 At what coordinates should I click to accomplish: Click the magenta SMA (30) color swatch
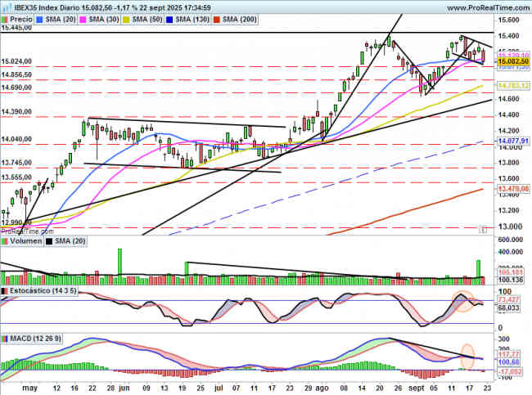click(x=83, y=20)
